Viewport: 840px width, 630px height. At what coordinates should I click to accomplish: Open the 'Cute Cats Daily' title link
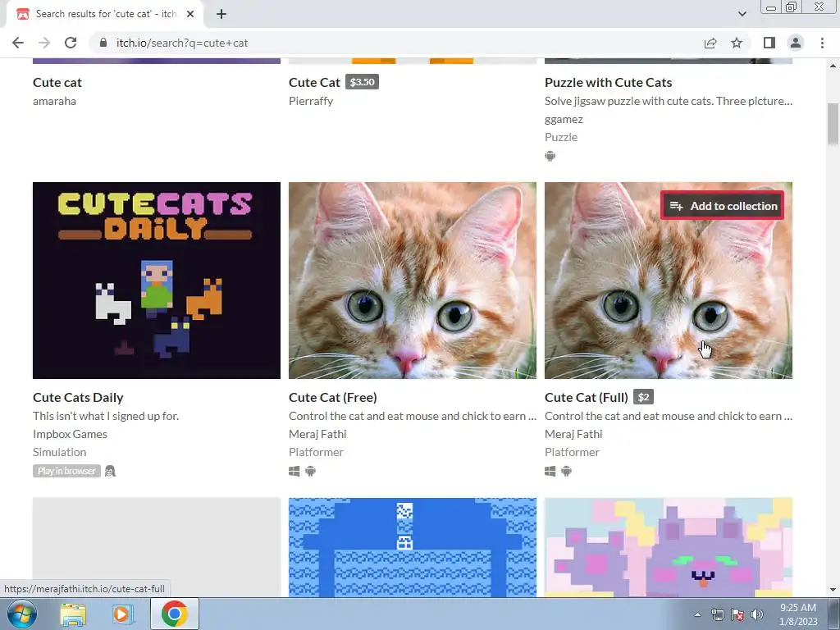click(x=78, y=398)
